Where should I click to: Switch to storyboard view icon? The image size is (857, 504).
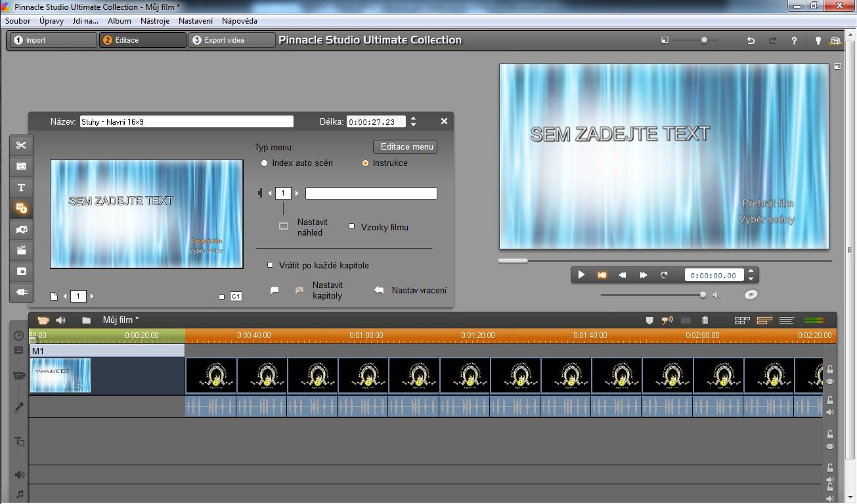click(742, 320)
